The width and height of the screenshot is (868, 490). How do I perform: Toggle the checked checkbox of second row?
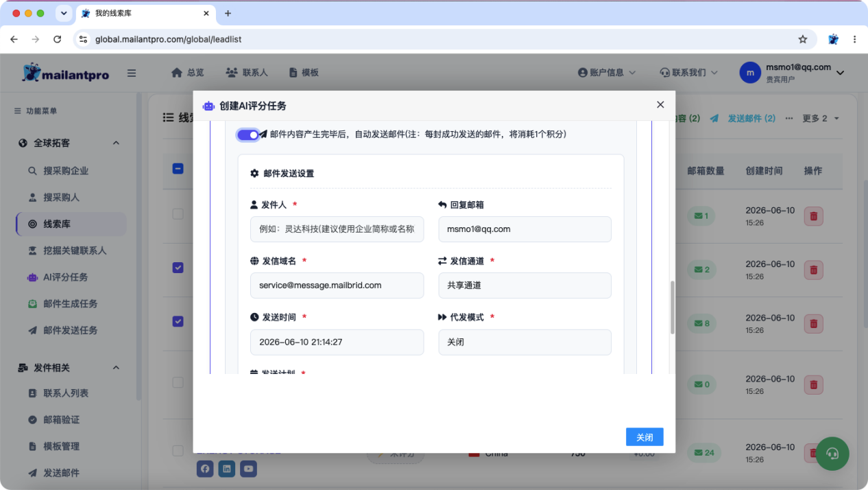178,268
